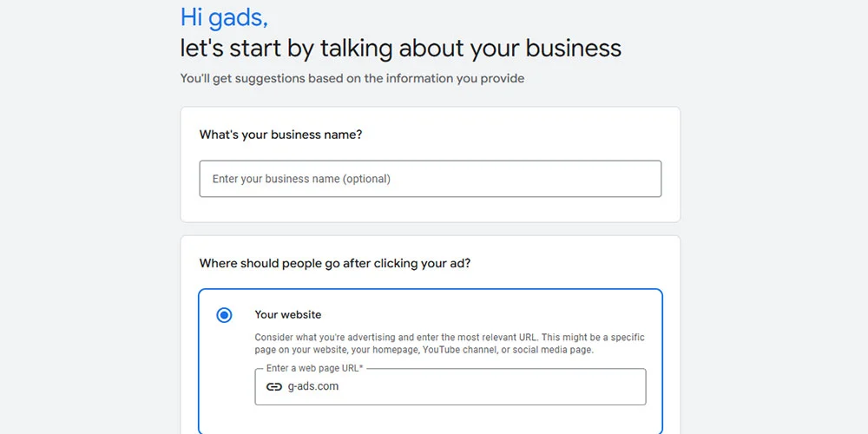Click the "Hi gads," greeting heading
Image resolution: width=868 pixels, height=434 pixels.
224,16
